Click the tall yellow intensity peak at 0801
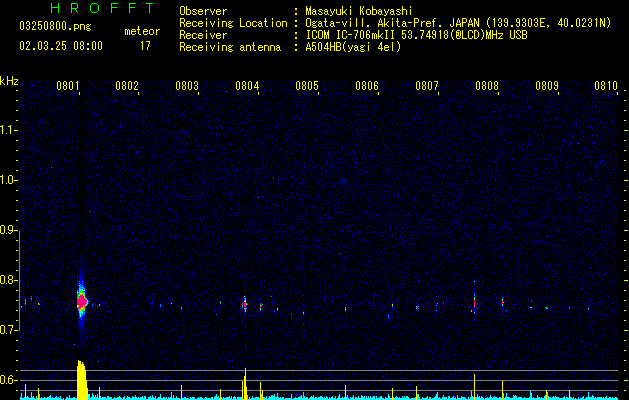This screenshot has height=400, width=629. (x=81, y=380)
